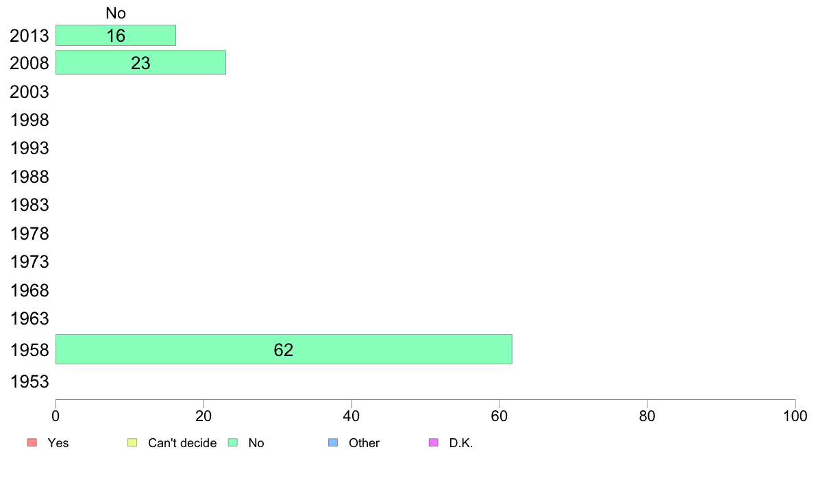Click the 80 axis tick label

(647, 416)
